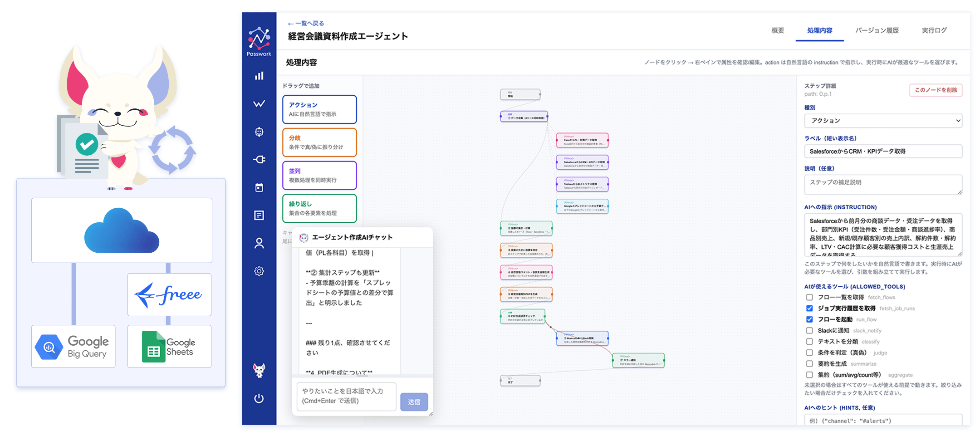The image size is (980, 436).
Task: Enable the Slackに通知 checkbox
Action: coord(809,331)
